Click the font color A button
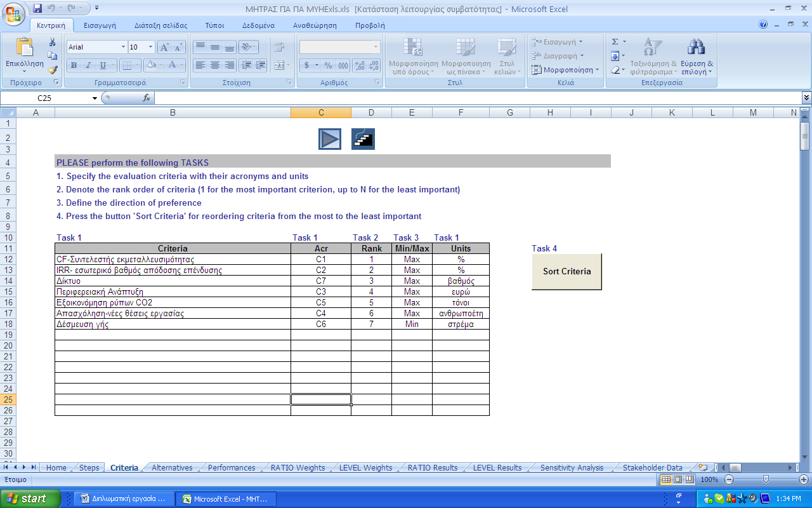This screenshot has height=508, width=812. (x=173, y=65)
